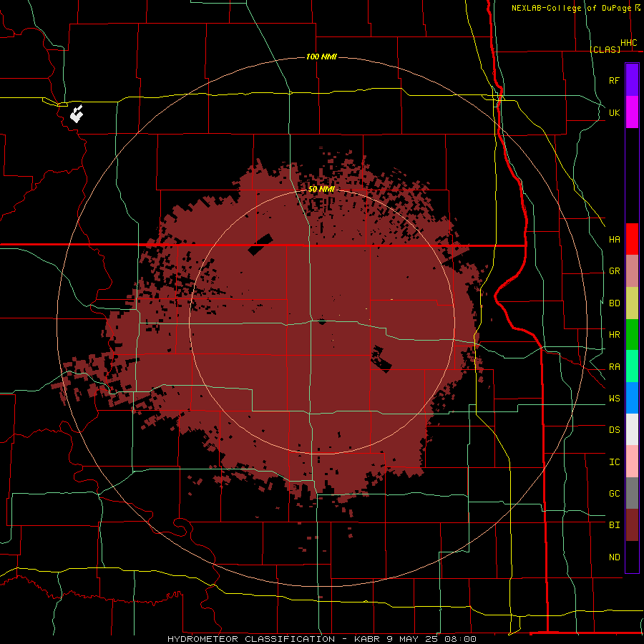This screenshot has width=644, height=644.
Task: Select the pink IC legend swatch
Action: [632, 462]
